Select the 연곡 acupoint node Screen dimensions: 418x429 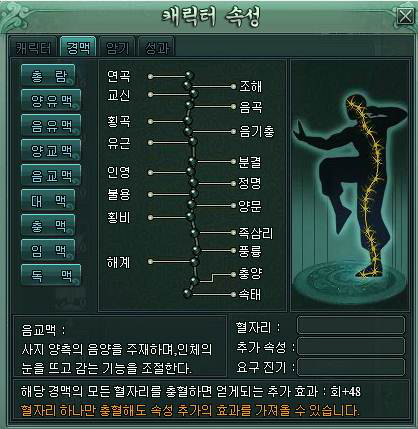[x=151, y=77]
